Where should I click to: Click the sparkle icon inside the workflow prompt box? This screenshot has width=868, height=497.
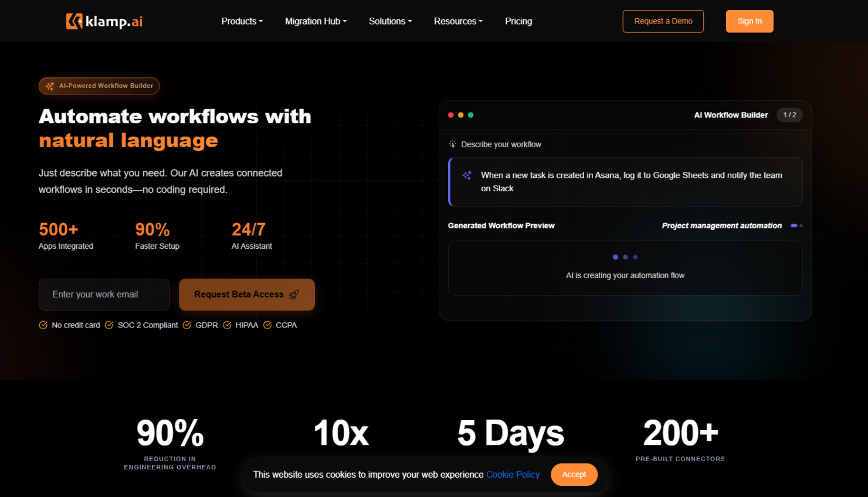[467, 175]
